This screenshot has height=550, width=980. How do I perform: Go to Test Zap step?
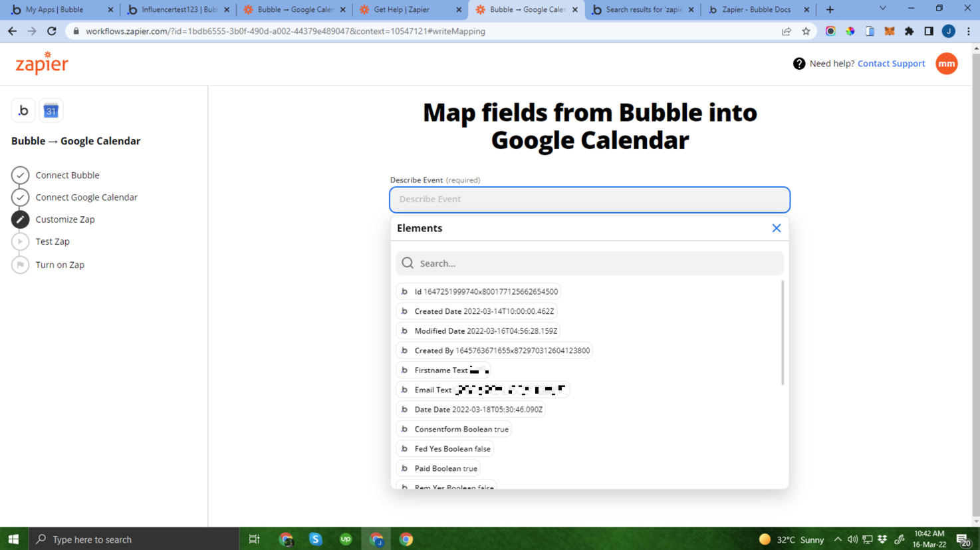pyautogui.click(x=53, y=241)
